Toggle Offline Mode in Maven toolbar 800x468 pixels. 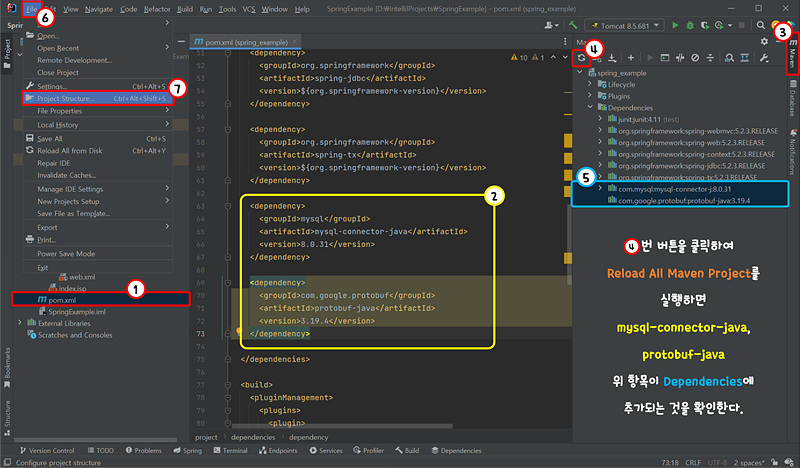tap(680, 58)
